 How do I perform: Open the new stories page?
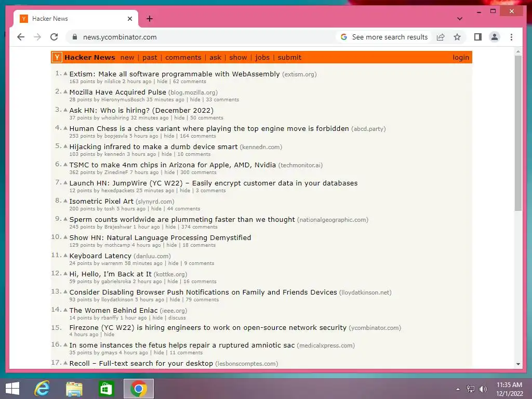click(127, 57)
